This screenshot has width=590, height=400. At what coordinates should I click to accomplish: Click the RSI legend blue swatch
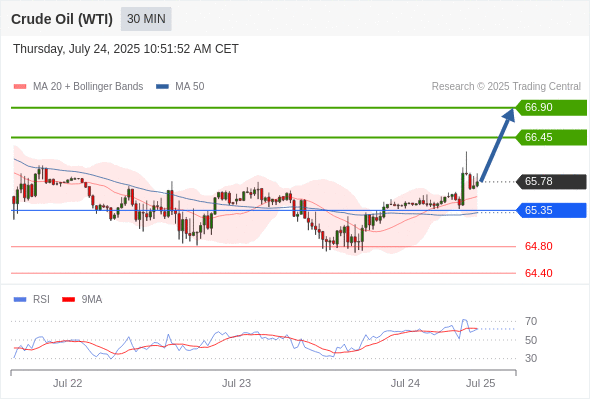20,300
